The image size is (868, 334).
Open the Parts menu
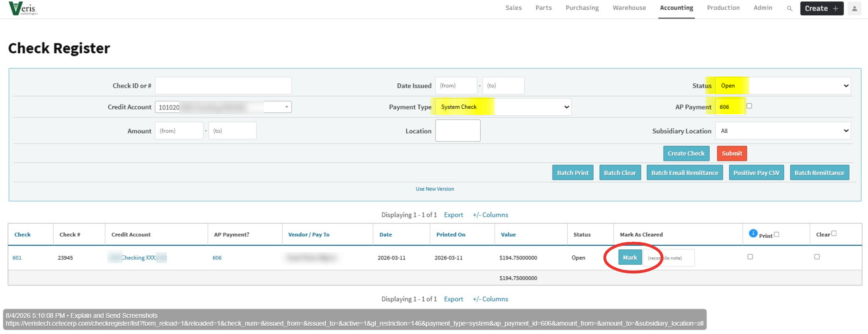(544, 8)
